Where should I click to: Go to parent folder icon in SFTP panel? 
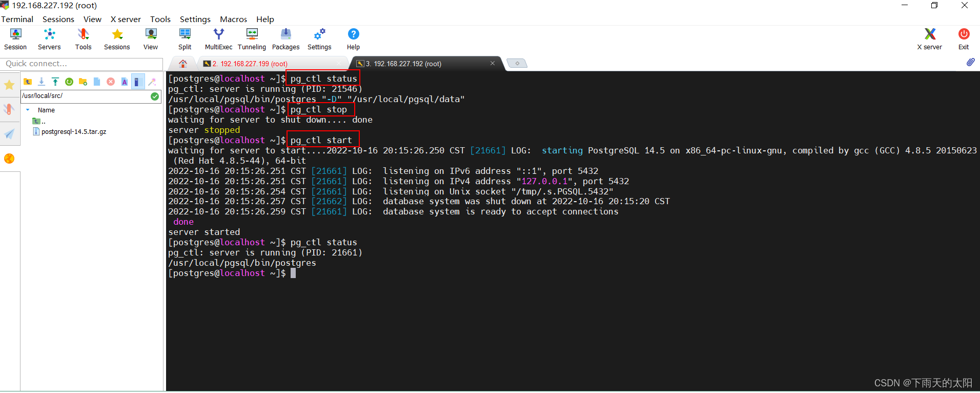(x=28, y=82)
